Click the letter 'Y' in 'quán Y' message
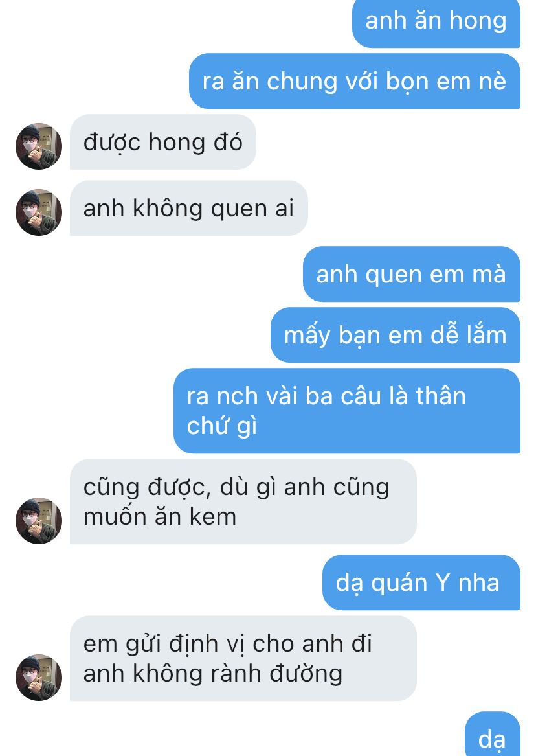536x756 pixels. tap(443, 582)
